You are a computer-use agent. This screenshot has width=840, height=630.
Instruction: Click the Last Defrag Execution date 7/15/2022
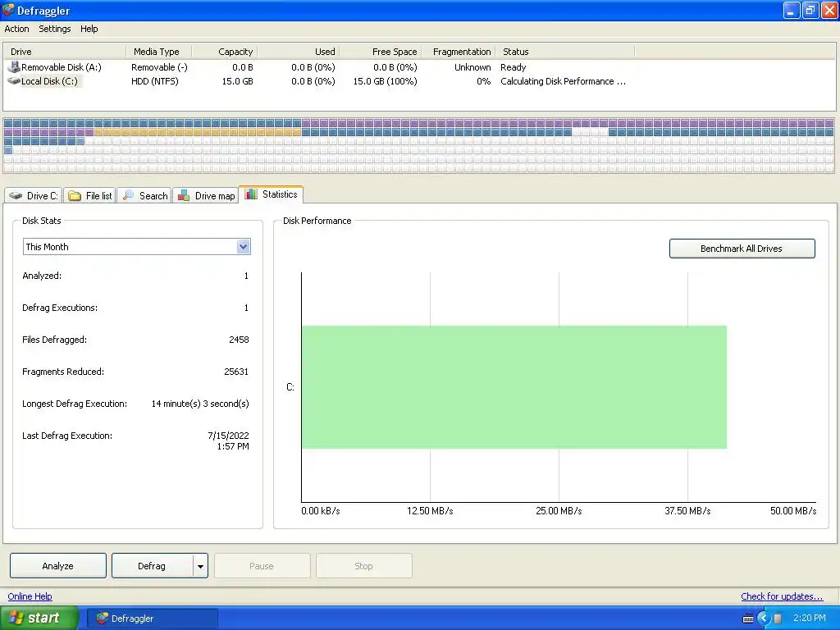click(x=229, y=436)
